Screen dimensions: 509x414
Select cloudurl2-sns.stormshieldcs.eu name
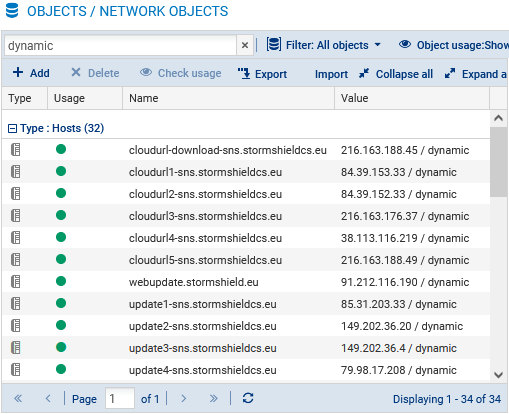[205, 194]
